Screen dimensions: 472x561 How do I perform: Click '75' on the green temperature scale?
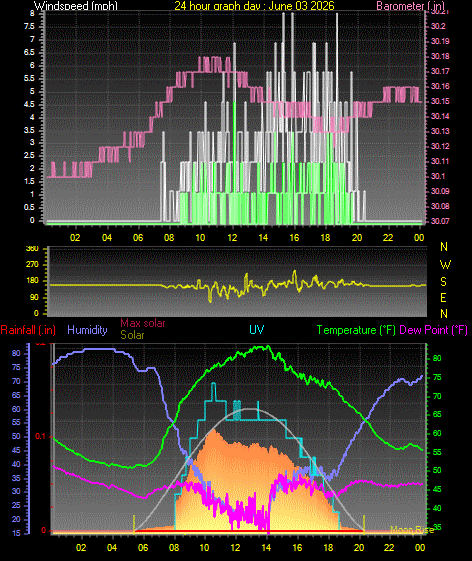click(437, 377)
